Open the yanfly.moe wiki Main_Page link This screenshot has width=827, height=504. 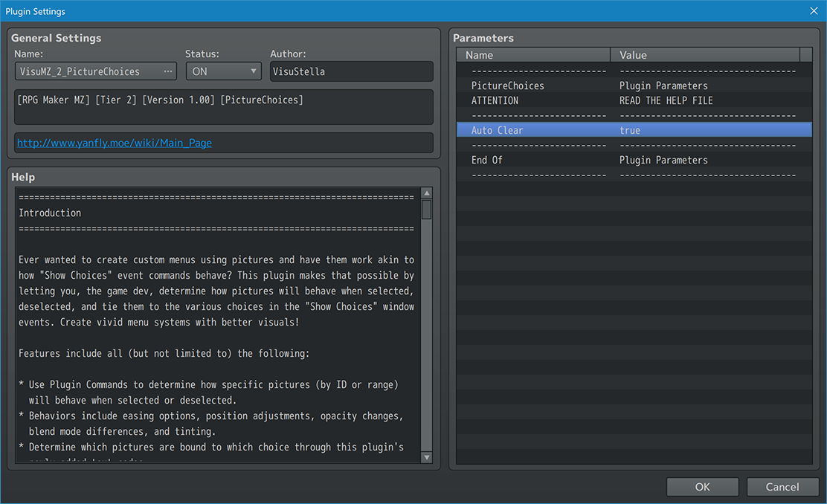coord(115,143)
